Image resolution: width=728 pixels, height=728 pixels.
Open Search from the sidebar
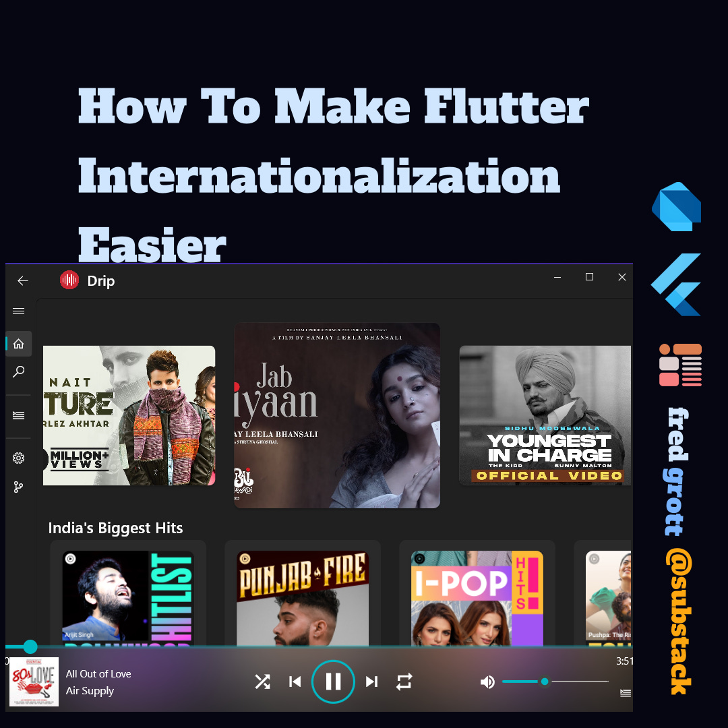(x=18, y=371)
